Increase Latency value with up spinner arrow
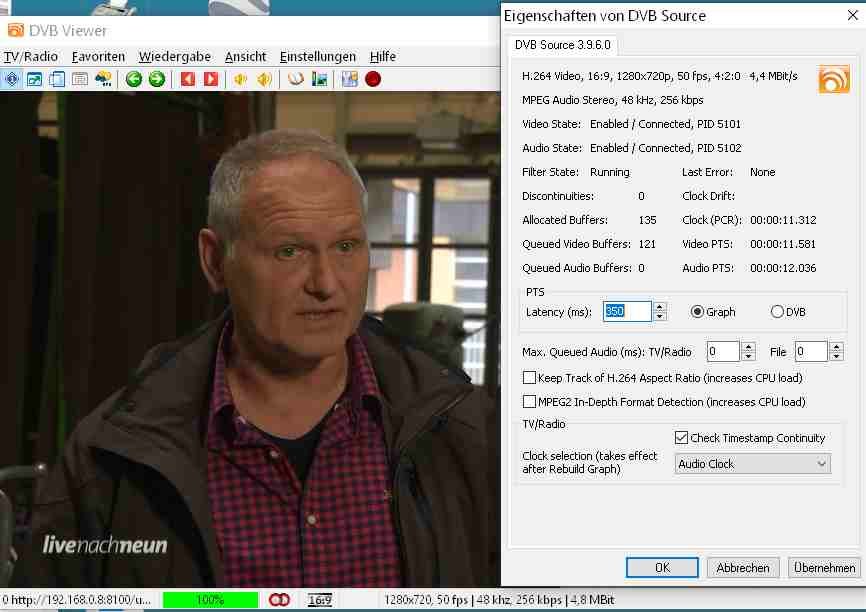 [660, 307]
